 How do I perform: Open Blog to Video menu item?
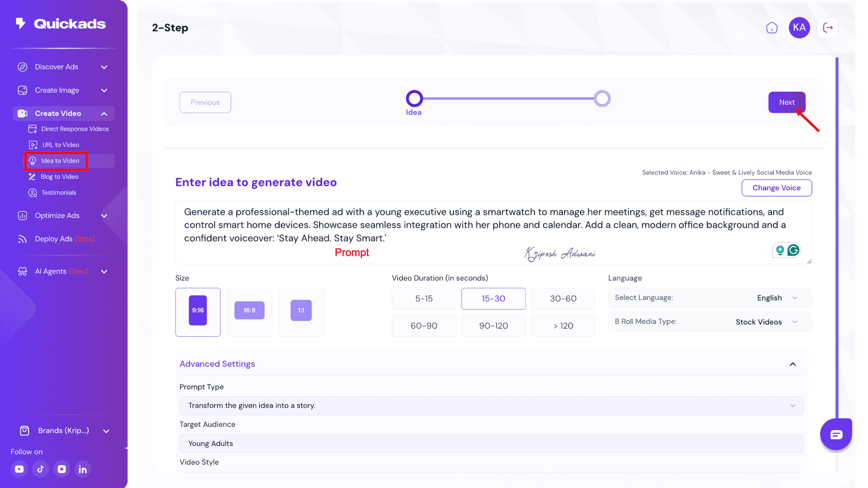[59, 177]
